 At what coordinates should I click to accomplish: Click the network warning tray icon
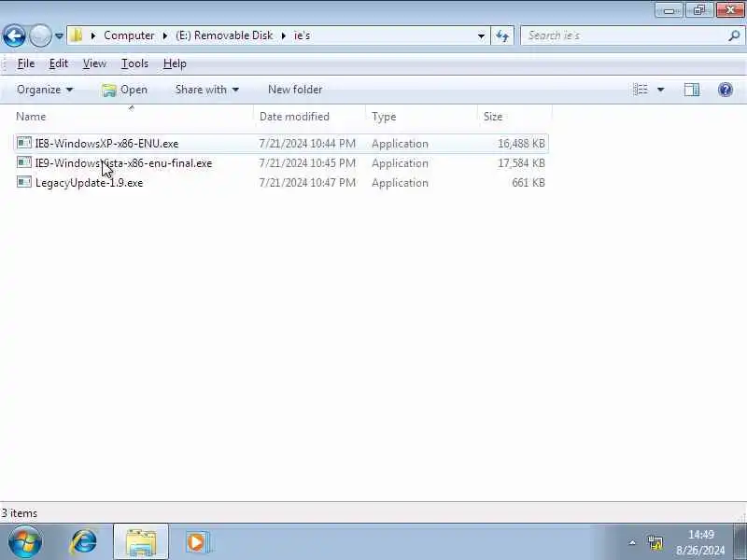pyautogui.click(x=655, y=542)
